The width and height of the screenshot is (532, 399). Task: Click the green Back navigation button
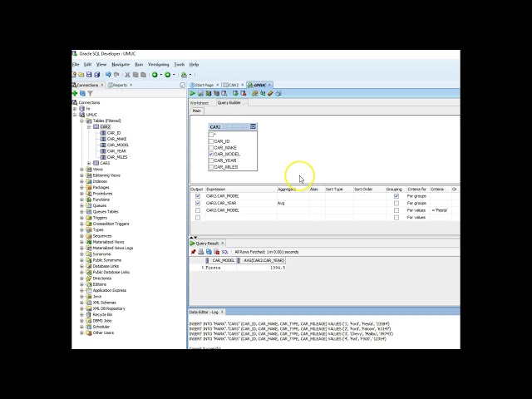[x=155, y=75]
